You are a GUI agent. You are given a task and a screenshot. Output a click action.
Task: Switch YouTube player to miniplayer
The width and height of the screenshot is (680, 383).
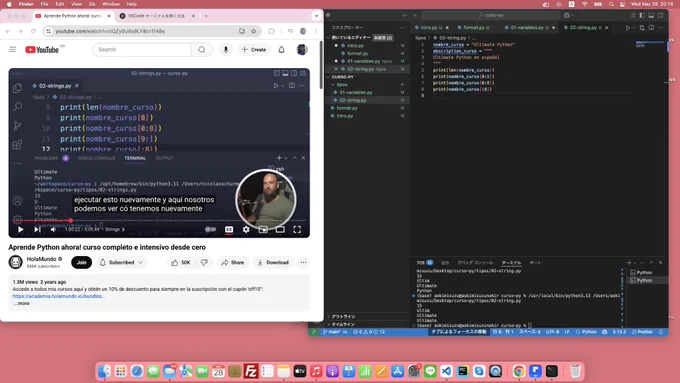[263, 229]
